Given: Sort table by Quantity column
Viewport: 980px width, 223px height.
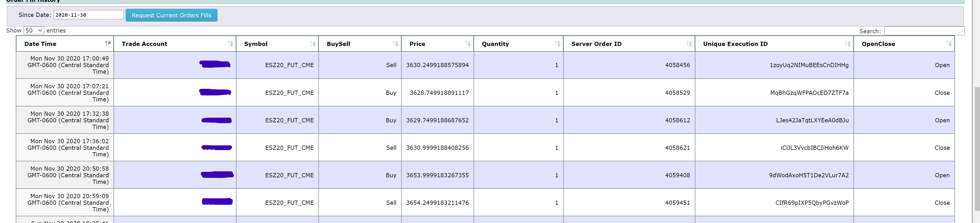Looking at the screenshot, I should click(x=518, y=44).
